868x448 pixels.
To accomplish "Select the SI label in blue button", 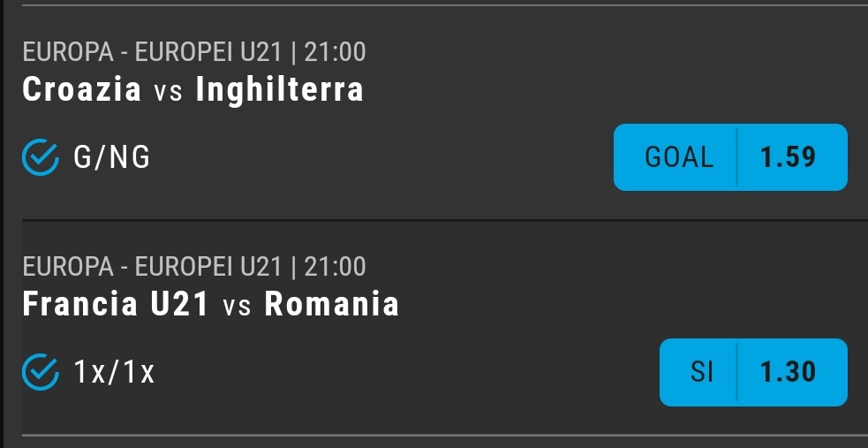I will pyautogui.click(x=702, y=372).
